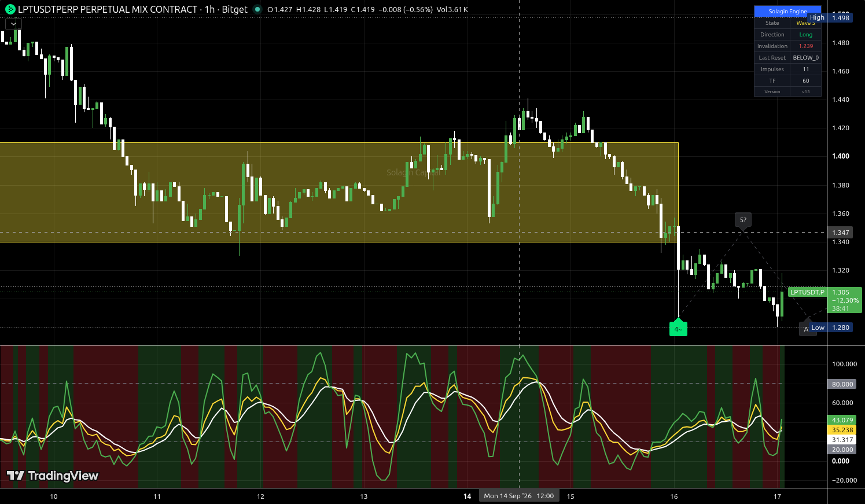Click the Vol 3.61K volume value
The width and height of the screenshot is (865, 504).
click(x=452, y=9)
